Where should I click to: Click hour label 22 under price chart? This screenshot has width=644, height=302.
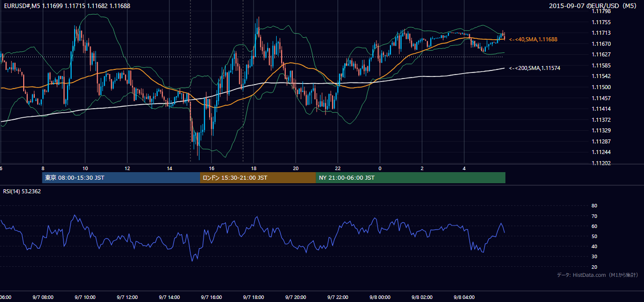coord(338,168)
